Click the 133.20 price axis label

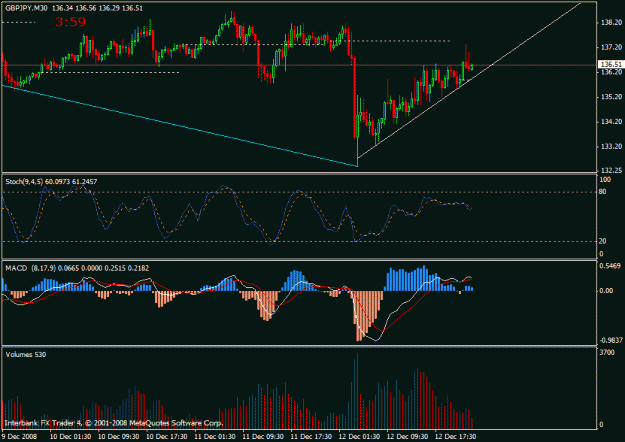(611, 146)
